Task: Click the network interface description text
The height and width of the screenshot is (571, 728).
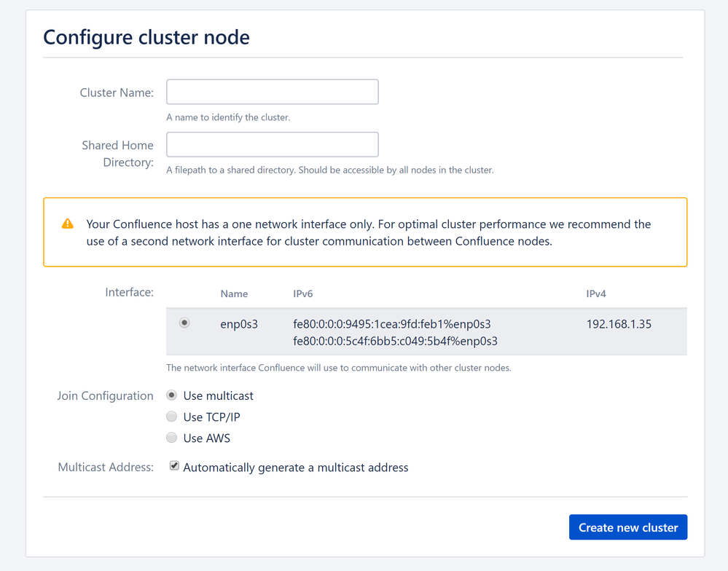Action: pyautogui.click(x=339, y=368)
